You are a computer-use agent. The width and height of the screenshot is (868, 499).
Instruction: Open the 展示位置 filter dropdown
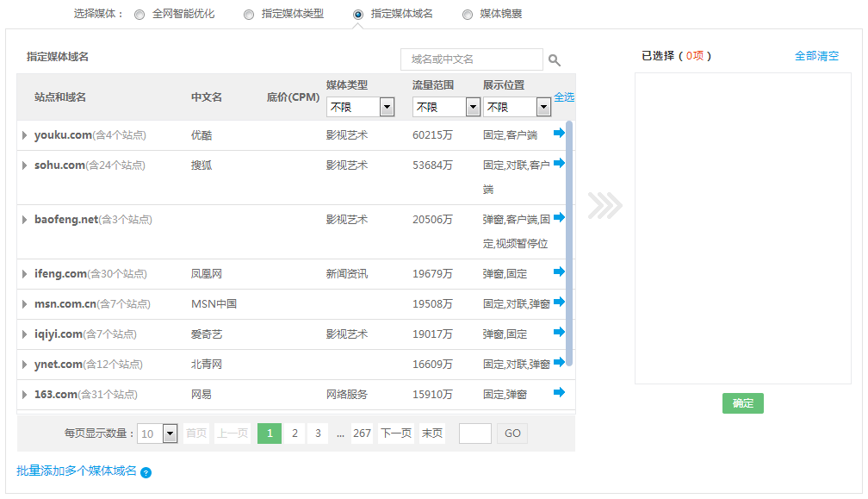(542, 106)
